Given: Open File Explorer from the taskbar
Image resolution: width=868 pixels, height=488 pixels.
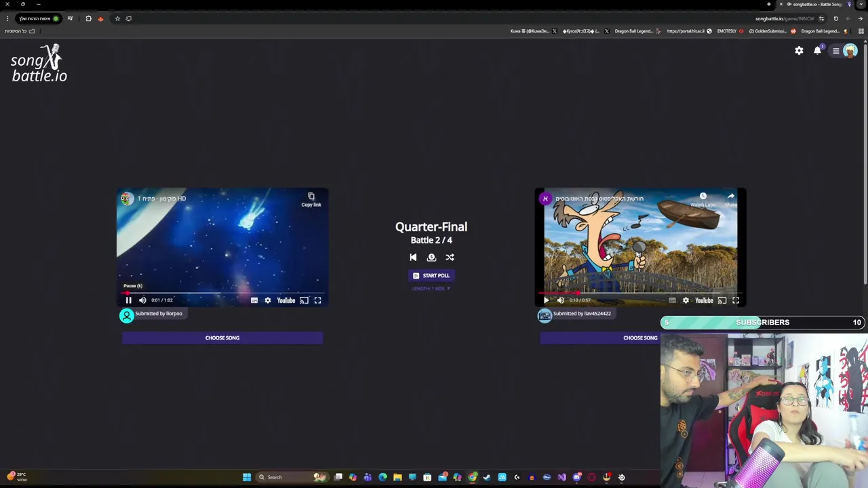Looking at the screenshot, I should click(x=397, y=477).
